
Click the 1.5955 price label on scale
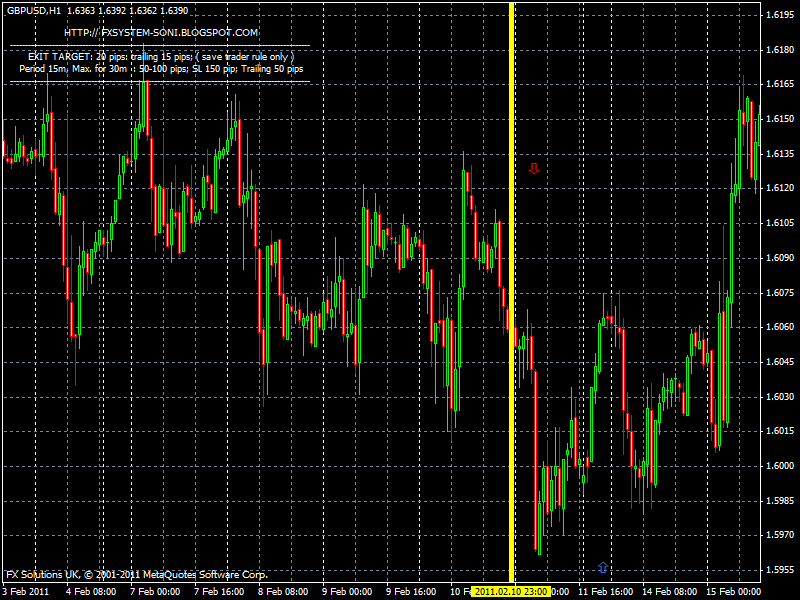[779, 570]
